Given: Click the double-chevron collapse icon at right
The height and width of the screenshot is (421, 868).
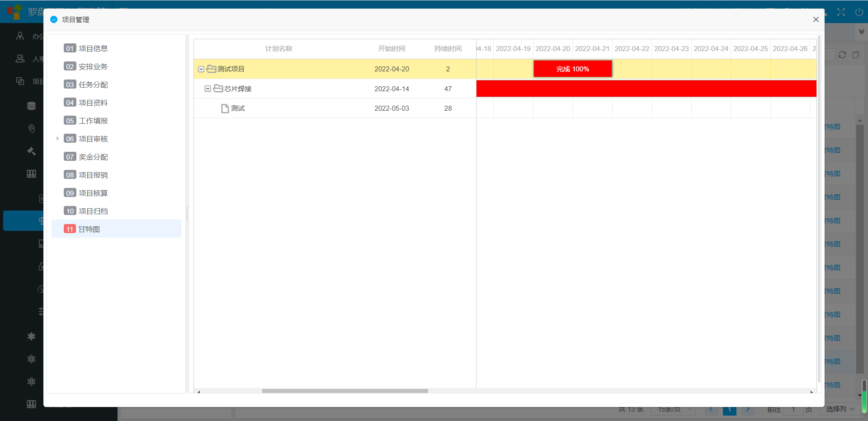Looking at the screenshot, I should pyautogui.click(x=862, y=32).
